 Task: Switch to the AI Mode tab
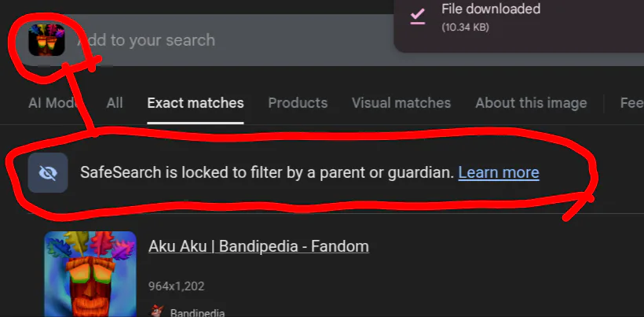(56, 103)
